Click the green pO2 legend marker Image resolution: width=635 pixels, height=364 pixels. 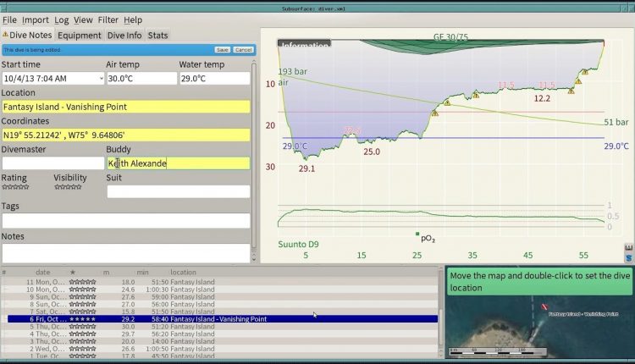click(417, 234)
